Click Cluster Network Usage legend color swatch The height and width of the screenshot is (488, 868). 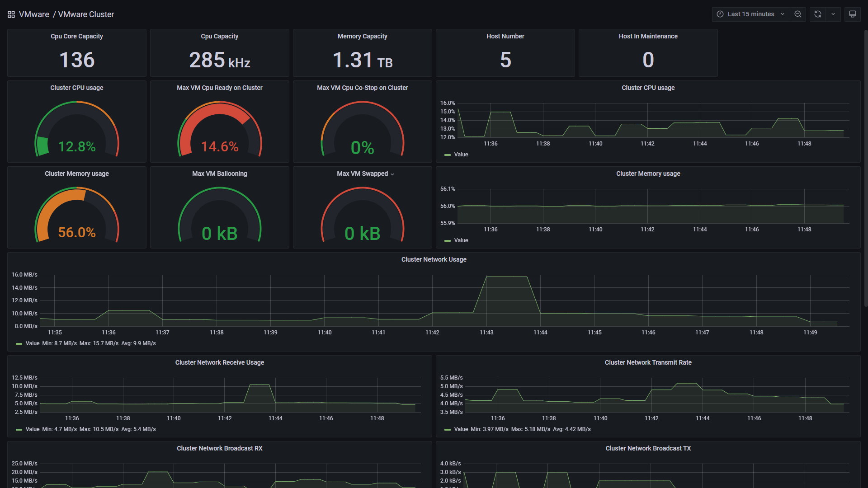[19, 344]
